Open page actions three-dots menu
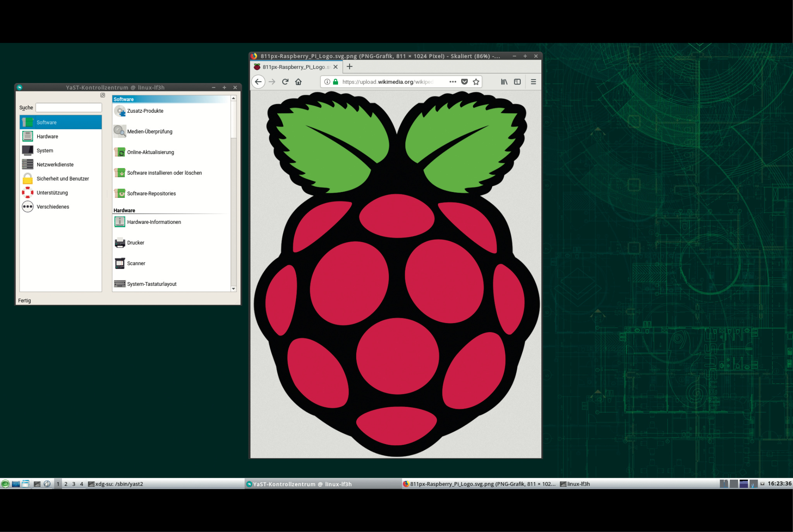 (x=453, y=82)
